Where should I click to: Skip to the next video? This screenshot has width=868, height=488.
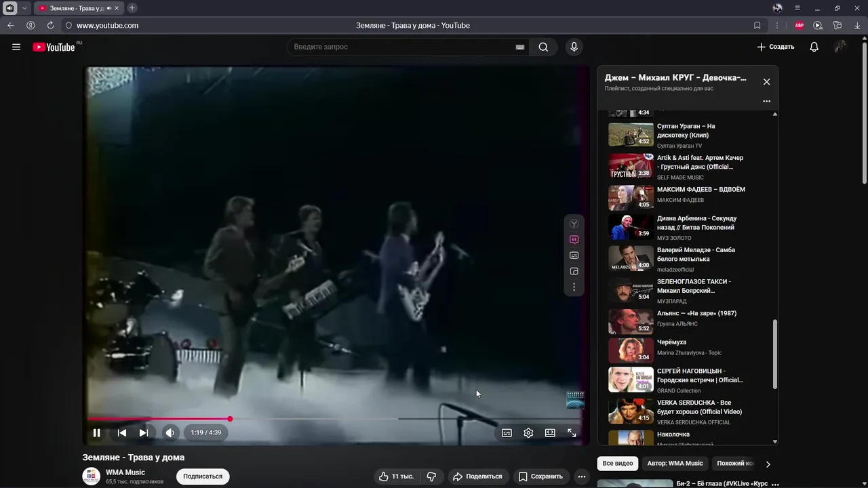pyautogui.click(x=144, y=432)
